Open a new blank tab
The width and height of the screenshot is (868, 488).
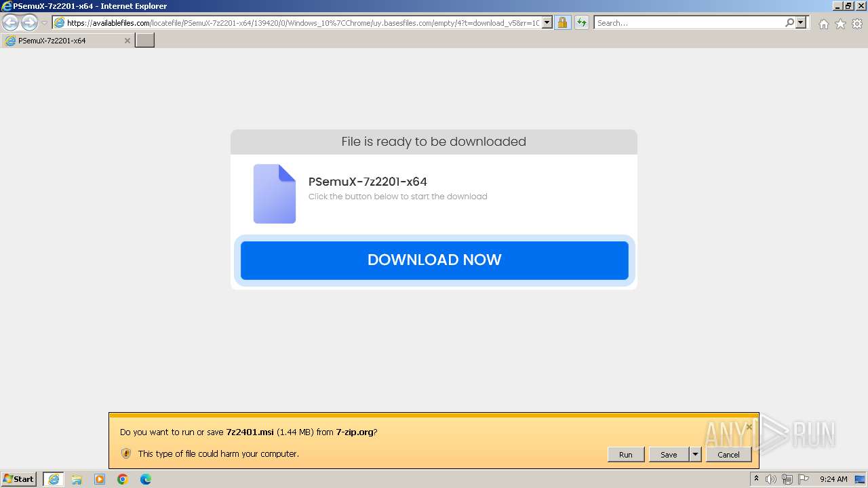145,41
